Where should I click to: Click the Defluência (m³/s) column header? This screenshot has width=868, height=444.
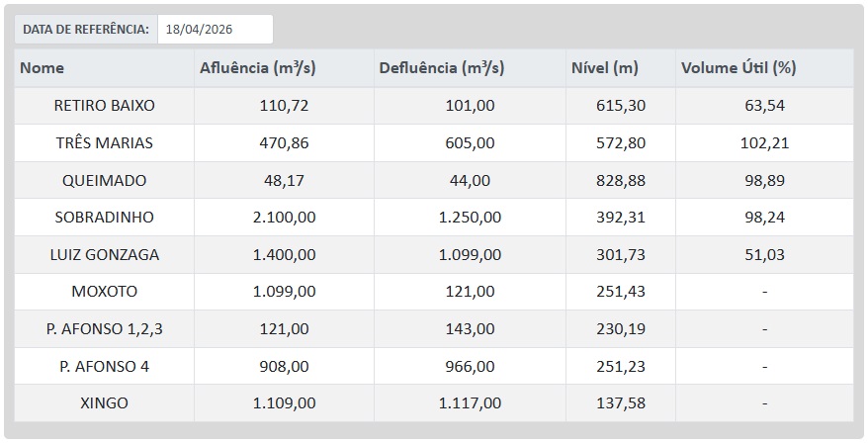(441, 68)
